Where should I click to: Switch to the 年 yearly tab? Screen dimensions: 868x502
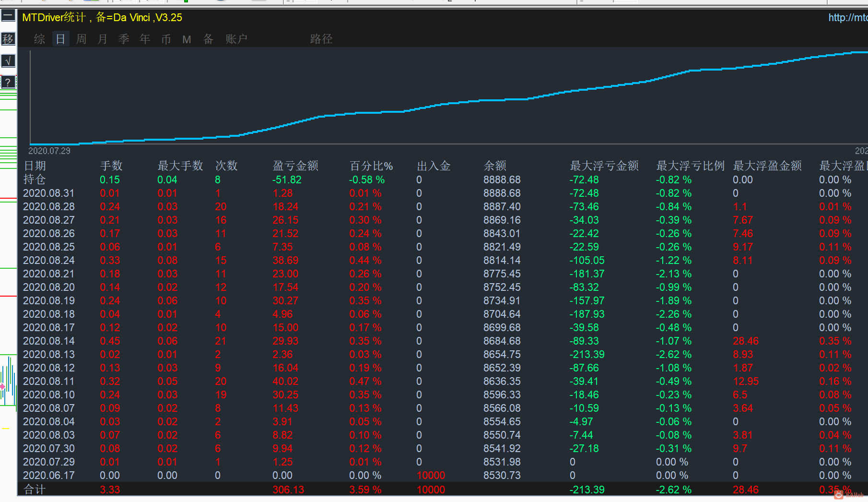tap(145, 39)
